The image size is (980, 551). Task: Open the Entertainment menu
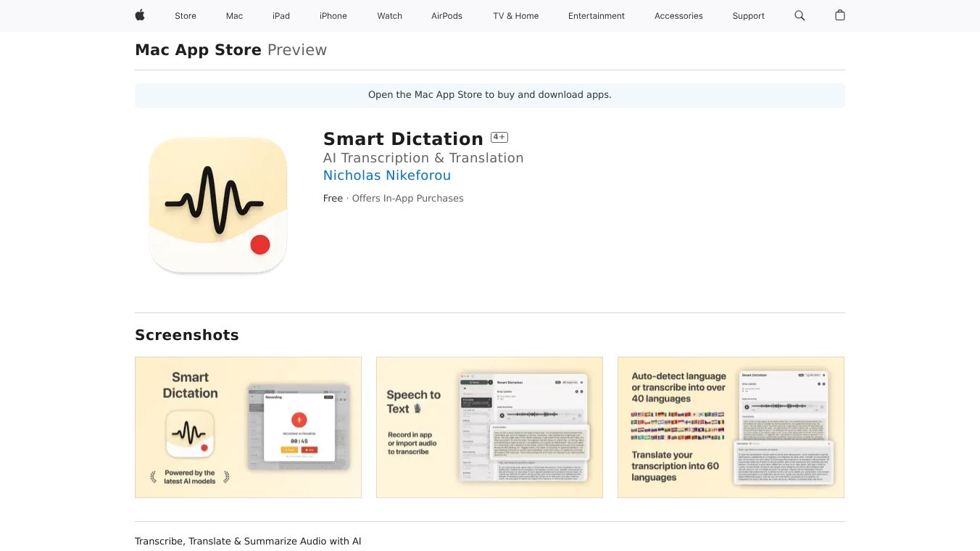[597, 16]
